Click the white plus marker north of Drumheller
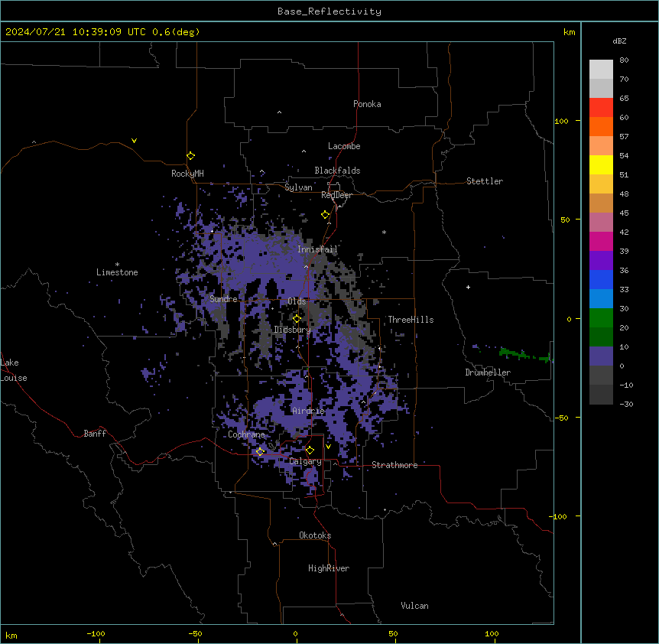 (x=468, y=287)
